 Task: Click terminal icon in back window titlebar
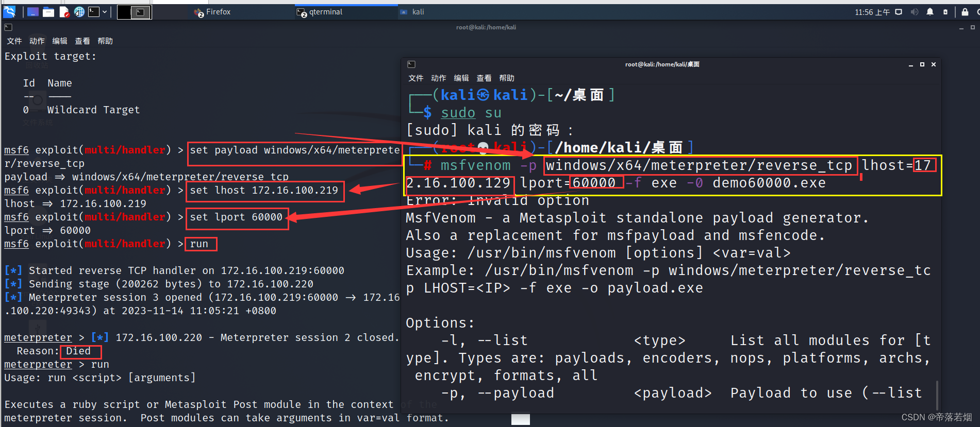[8, 27]
